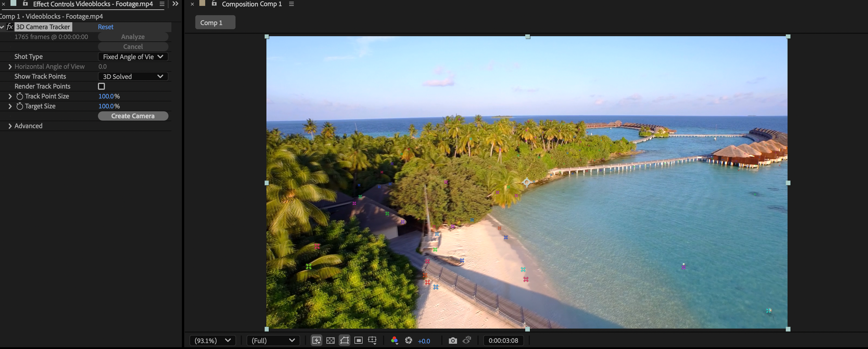Show hidden panels with double-chevron
Image resolution: width=868 pixels, height=349 pixels.
click(175, 4)
